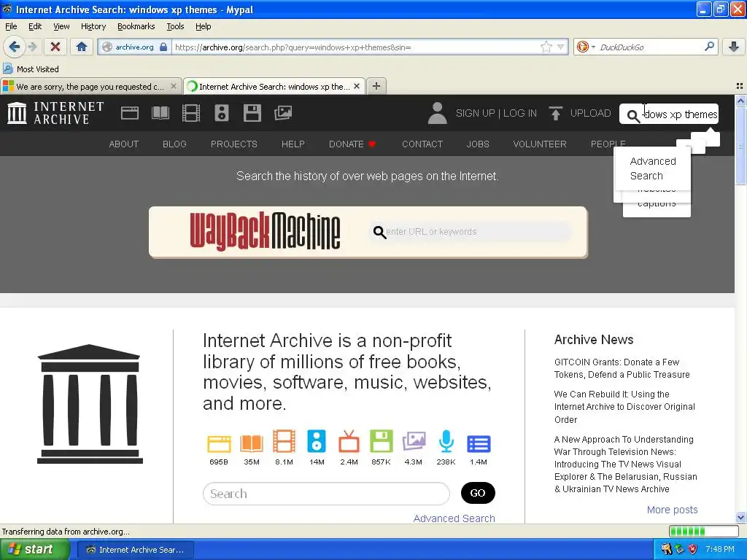747x560 pixels.
Task: Open GITCOIN Grants news article
Action: tap(622, 368)
